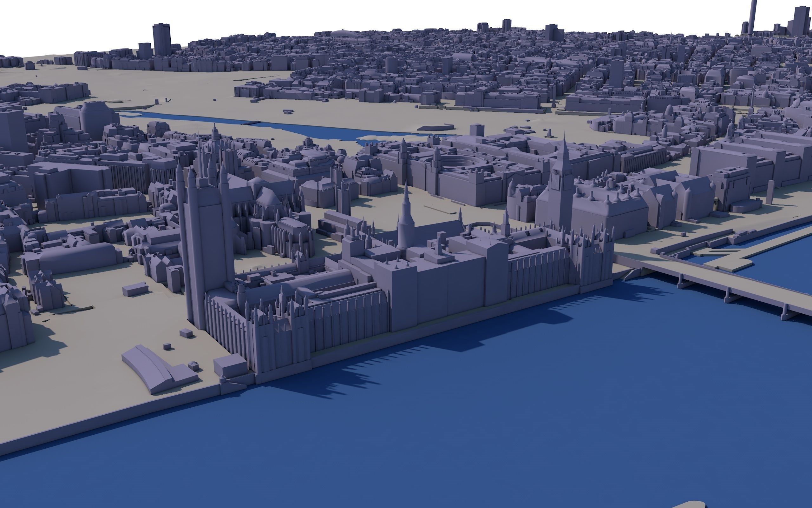Select the tall skyscraper on the top-left horizon

(x=162, y=39)
